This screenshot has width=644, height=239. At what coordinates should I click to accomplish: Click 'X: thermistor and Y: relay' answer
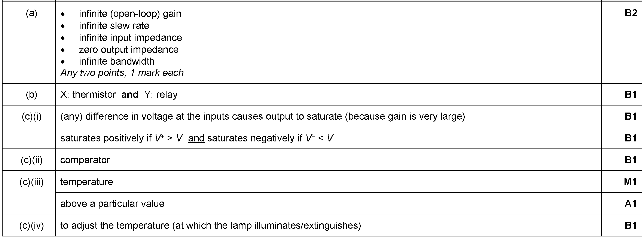[x=119, y=95]
